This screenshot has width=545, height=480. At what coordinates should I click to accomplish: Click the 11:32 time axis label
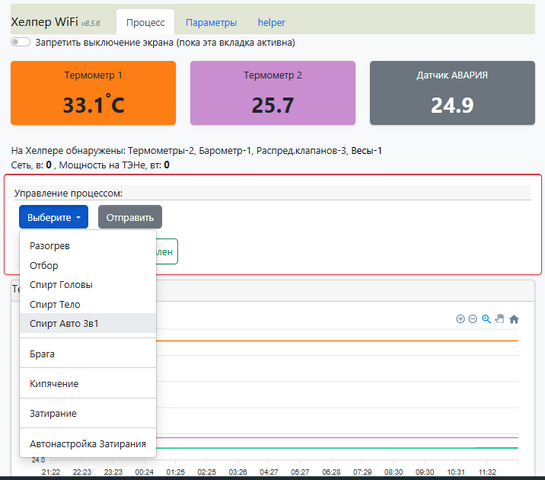pos(487,472)
